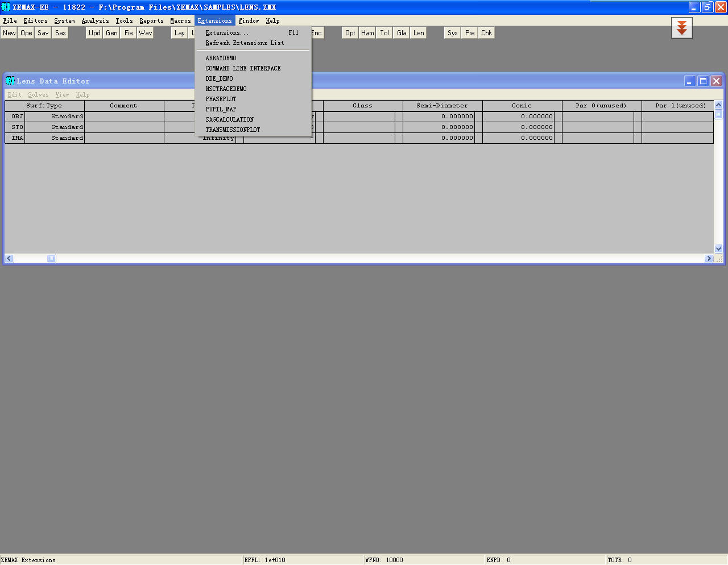Click the ZEMAX-EE title bar application icon
The width and height of the screenshot is (728, 565).
6,7
